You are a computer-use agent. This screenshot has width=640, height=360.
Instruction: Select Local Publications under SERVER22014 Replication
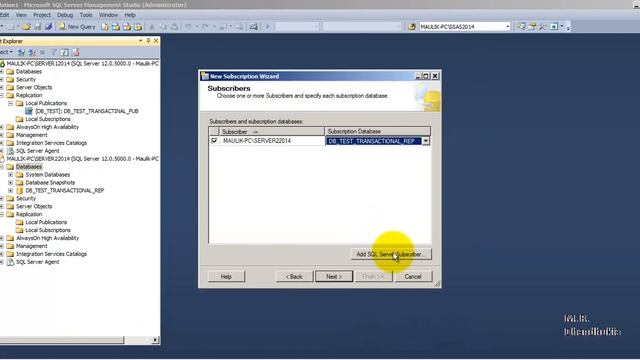pyautogui.click(x=46, y=222)
